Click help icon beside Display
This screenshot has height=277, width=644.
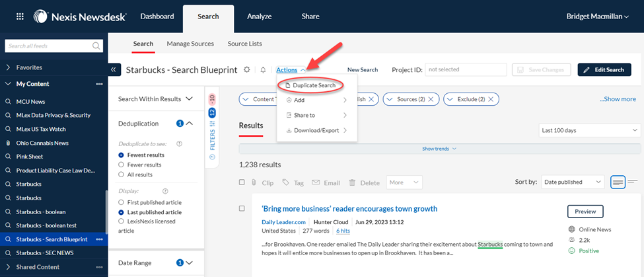click(x=166, y=191)
